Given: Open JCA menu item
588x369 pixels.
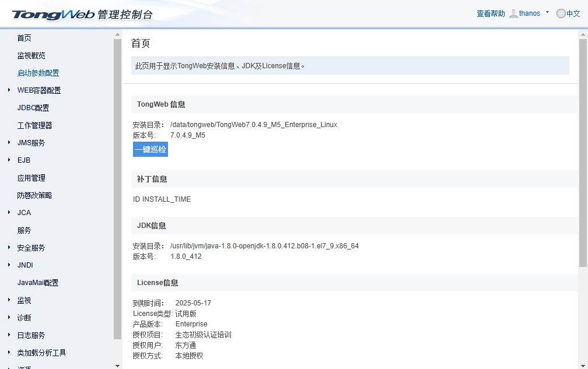Looking at the screenshot, I should pos(24,212).
